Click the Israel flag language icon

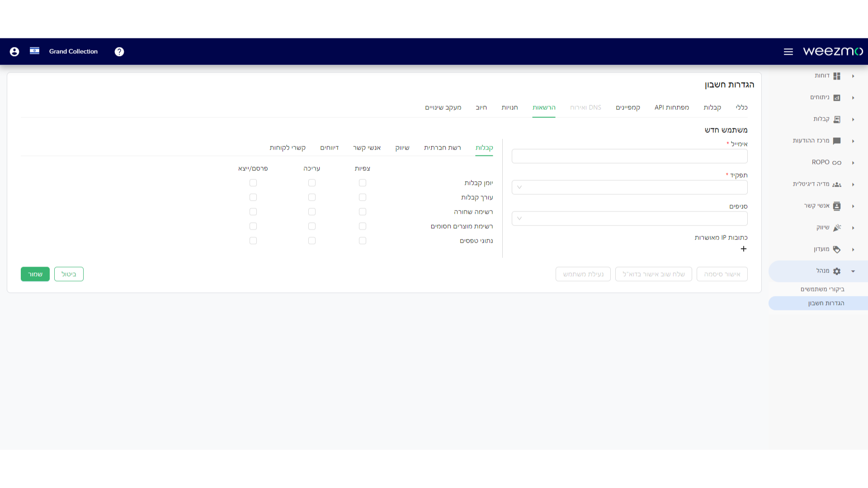click(x=34, y=51)
